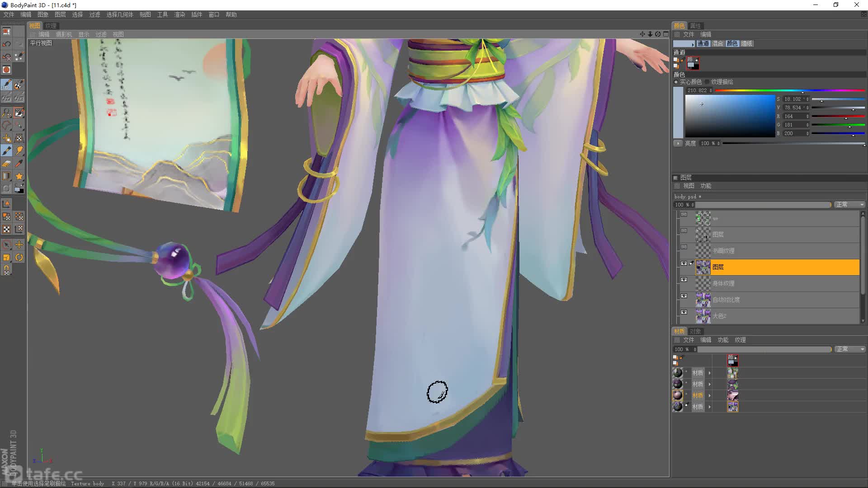Switch to the 属性 tab

pyautogui.click(x=695, y=26)
